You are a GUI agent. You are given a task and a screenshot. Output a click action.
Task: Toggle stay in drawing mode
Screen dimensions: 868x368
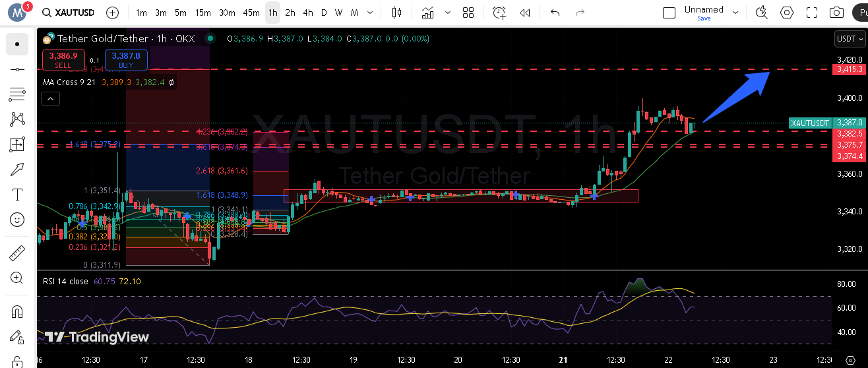click(17, 336)
